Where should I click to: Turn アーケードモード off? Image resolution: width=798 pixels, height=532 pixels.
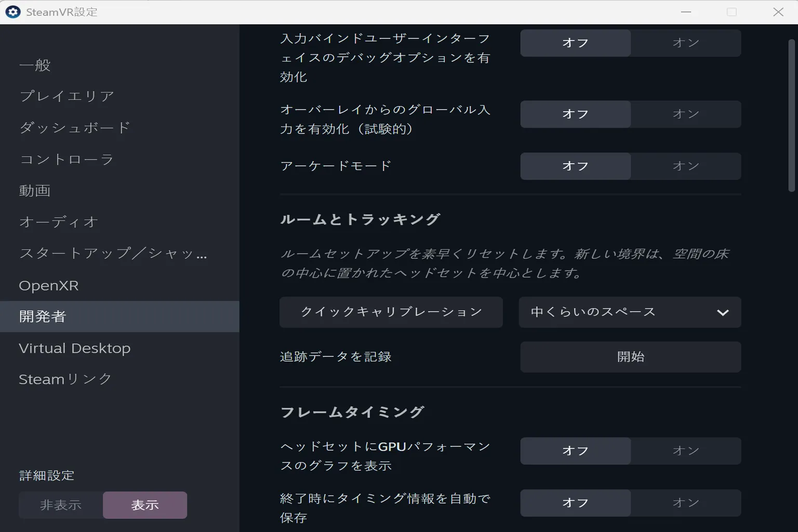tap(576, 166)
